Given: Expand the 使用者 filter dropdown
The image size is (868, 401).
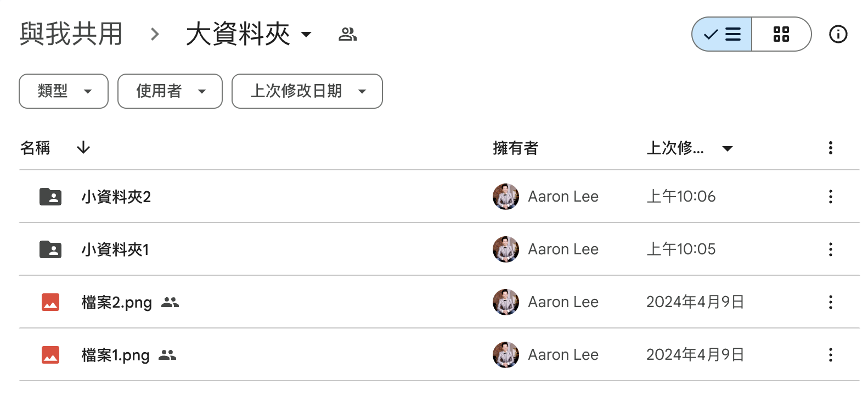Looking at the screenshot, I should [x=170, y=91].
